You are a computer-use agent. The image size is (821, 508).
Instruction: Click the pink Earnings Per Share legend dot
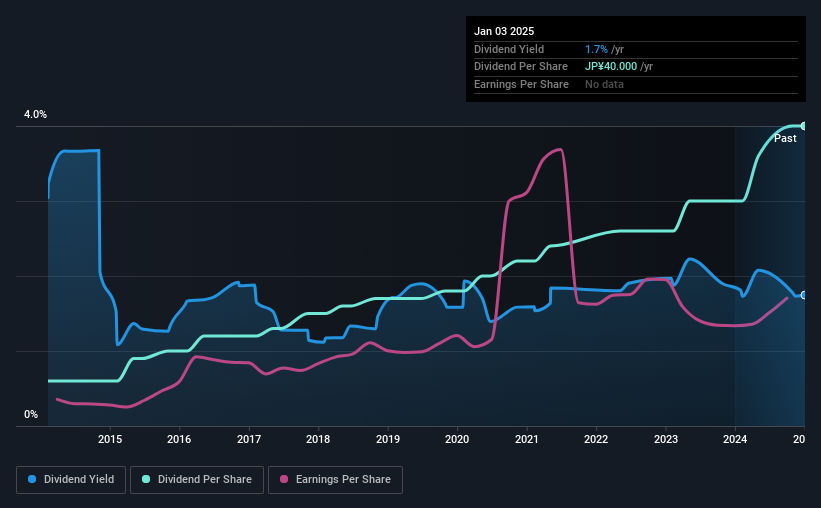tap(284, 479)
